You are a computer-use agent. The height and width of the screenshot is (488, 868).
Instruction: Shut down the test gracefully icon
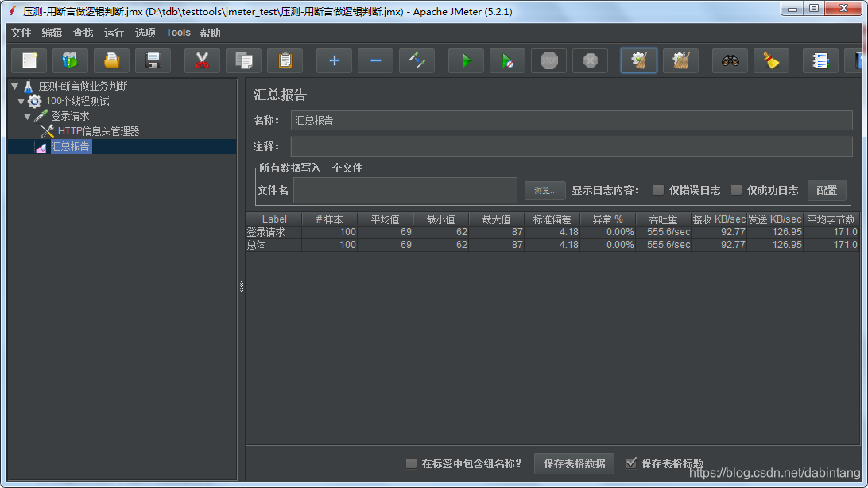point(590,60)
